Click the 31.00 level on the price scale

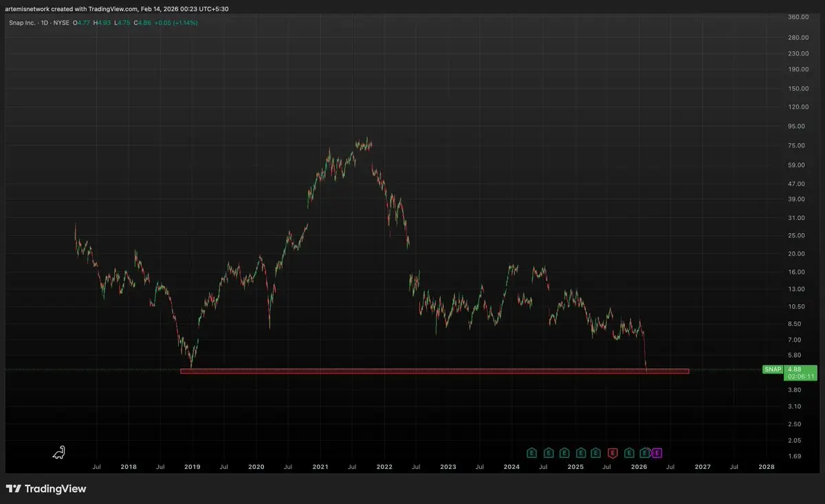(x=797, y=218)
